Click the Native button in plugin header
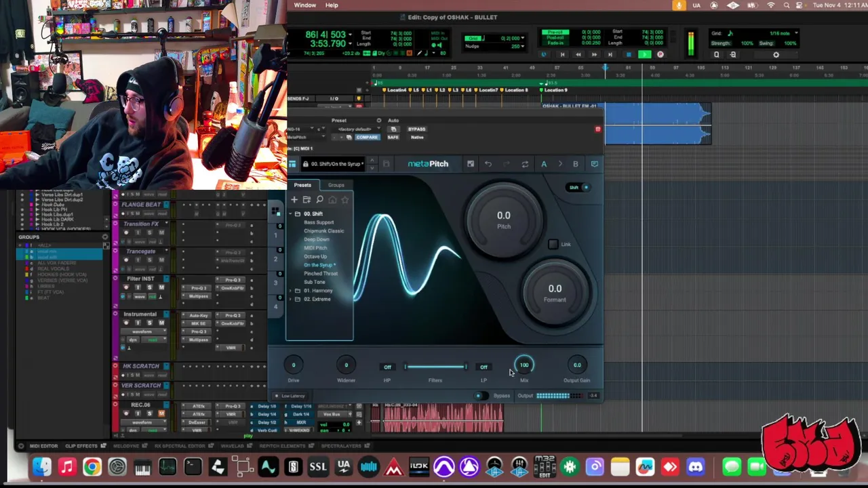The height and width of the screenshot is (488, 868). coord(417,137)
